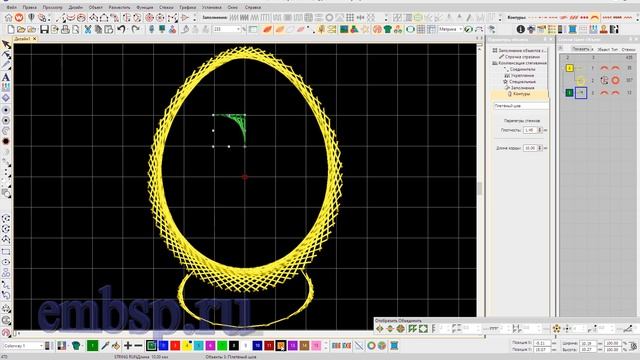The height and width of the screenshot is (360, 640).
Task: Click the Длина value field
Action: (530, 148)
